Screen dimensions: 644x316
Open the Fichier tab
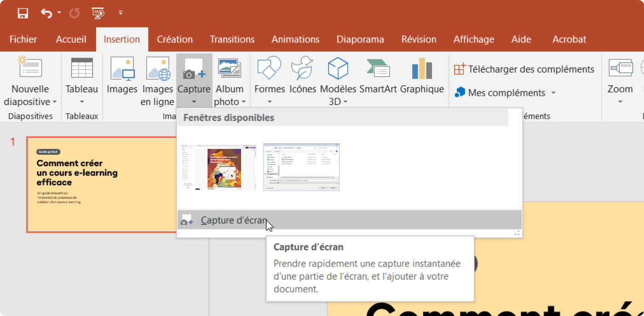(23, 39)
